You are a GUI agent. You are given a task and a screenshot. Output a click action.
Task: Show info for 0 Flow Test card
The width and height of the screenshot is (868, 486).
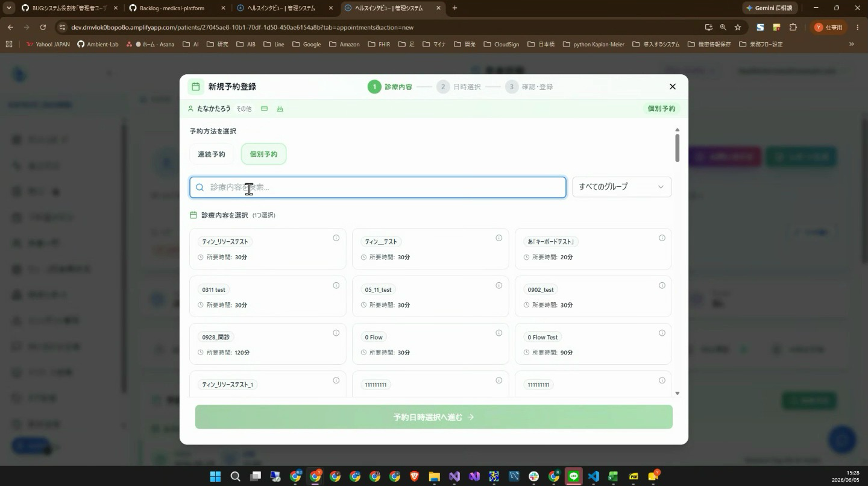pyautogui.click(x=662, y=333)
